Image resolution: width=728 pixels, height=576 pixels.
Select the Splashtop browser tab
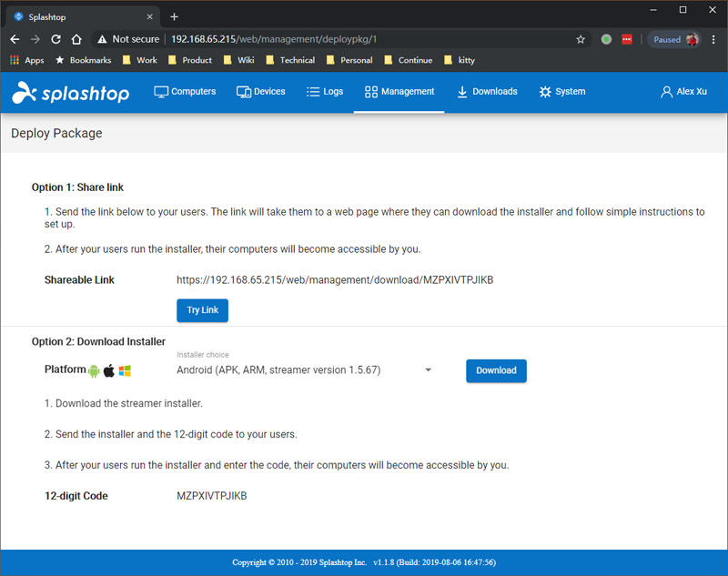click(x=83, y=17)
